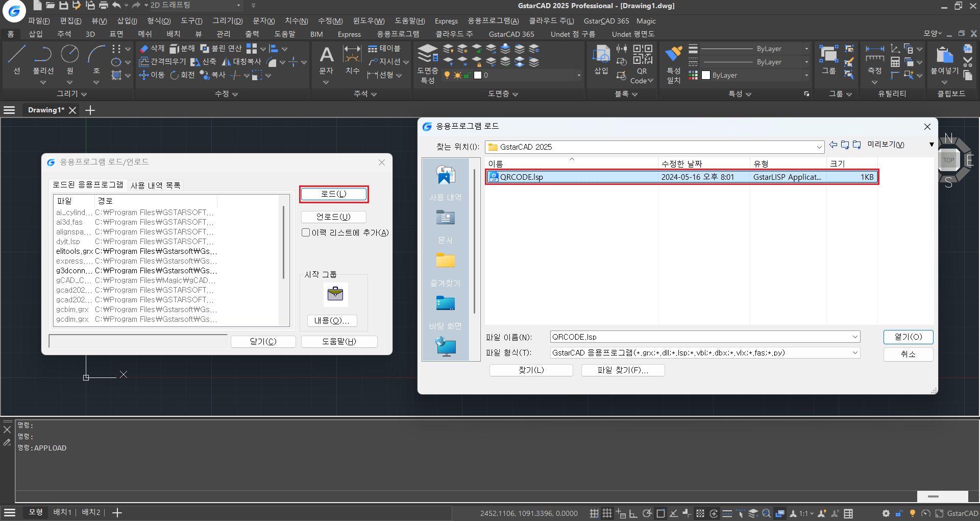Screen dimensions: 980x521
Task: Click the Explode (분해) tool
Action: (x=182, y=49)
